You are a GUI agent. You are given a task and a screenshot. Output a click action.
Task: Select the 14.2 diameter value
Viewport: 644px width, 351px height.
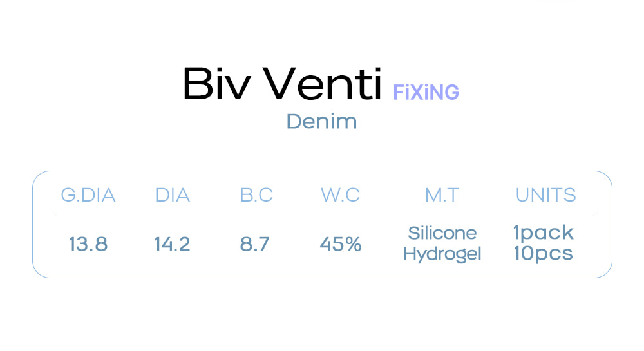click(173, 245)
